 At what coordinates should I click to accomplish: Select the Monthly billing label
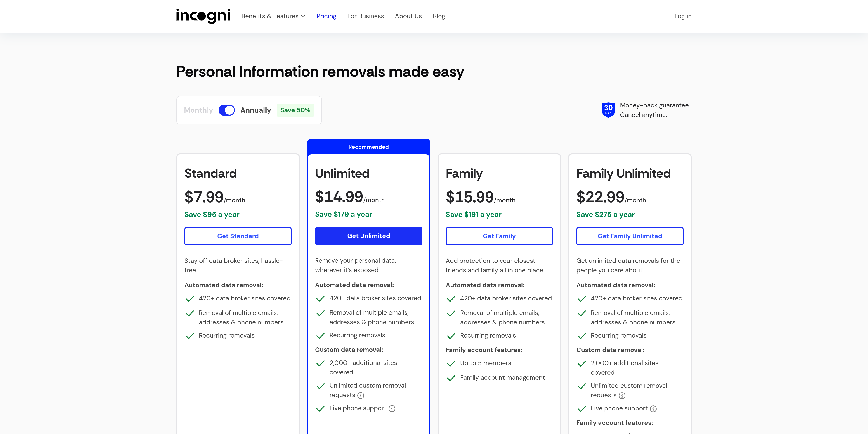point(198,110)
